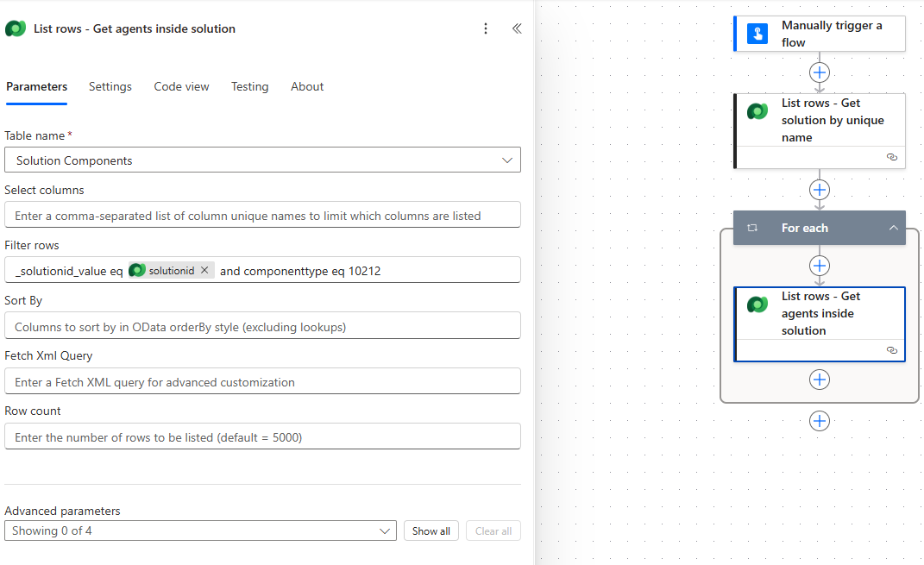Open connection link on Get solution by unique name
924x565 pixels.
pyautogui.click(x=891, y=157)
